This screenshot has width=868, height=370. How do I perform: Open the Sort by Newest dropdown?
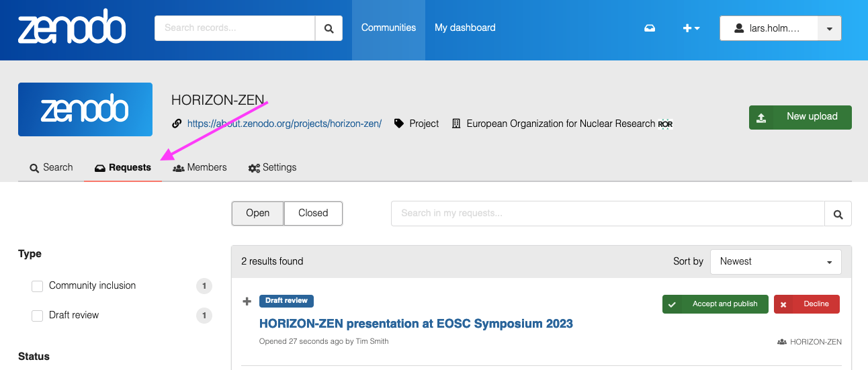coord(775,261)
